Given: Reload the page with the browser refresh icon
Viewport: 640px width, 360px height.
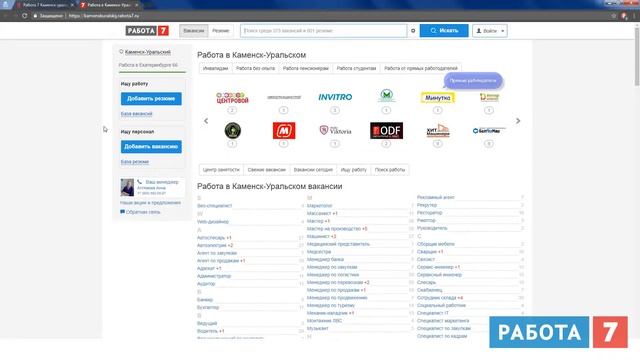Looking at the screenshot, I should [24, 16].
